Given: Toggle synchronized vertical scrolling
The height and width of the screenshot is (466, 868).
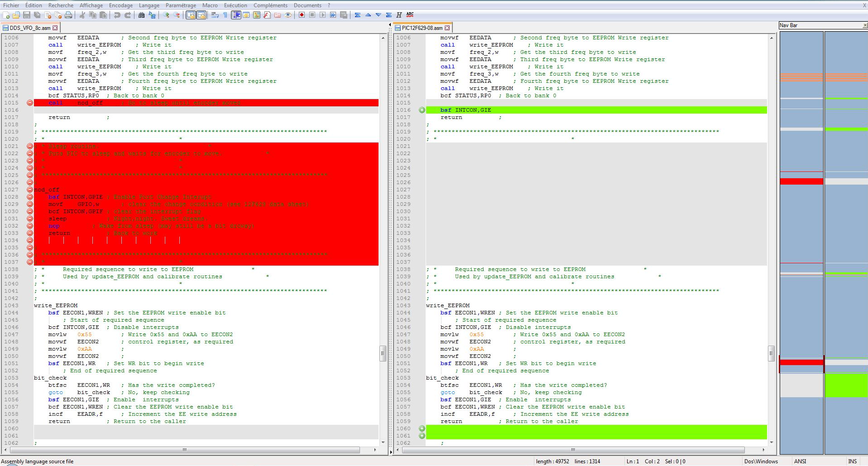Looking at the screenshot, I should pos(190,15).
